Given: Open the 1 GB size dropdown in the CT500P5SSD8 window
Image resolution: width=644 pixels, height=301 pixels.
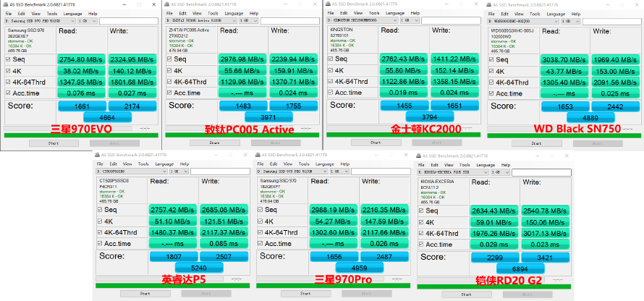Looking at the screenshot, I should [179, 171].
